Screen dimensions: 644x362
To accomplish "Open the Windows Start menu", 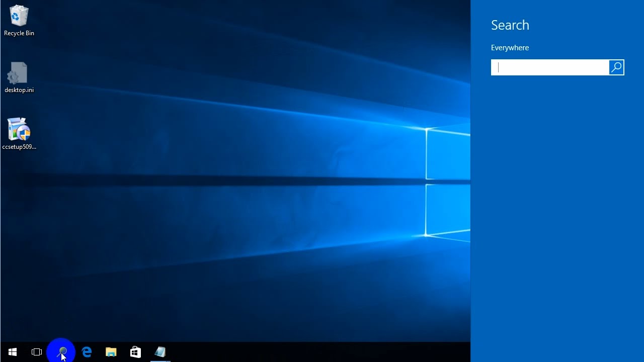I will (x=13, y=352).
